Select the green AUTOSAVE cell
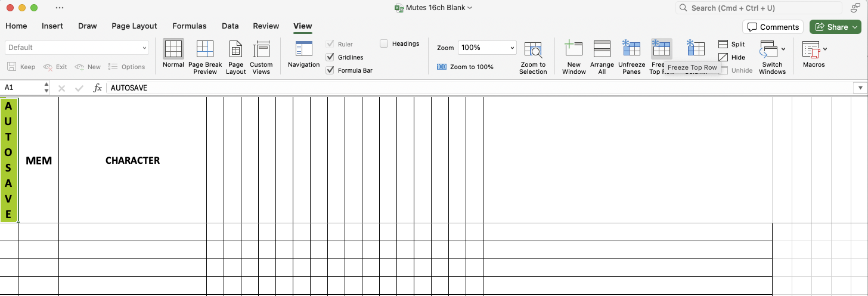868x296 pixels. (9, 160)
